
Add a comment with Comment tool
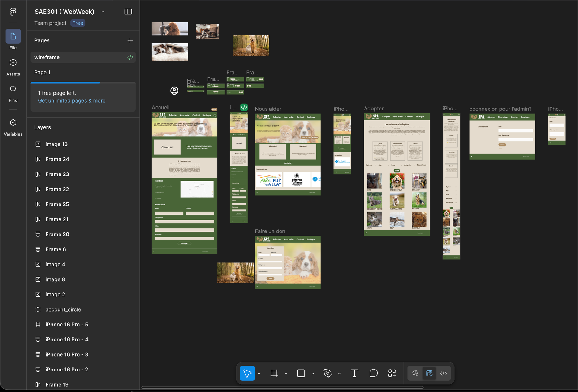tap(374, 373)
